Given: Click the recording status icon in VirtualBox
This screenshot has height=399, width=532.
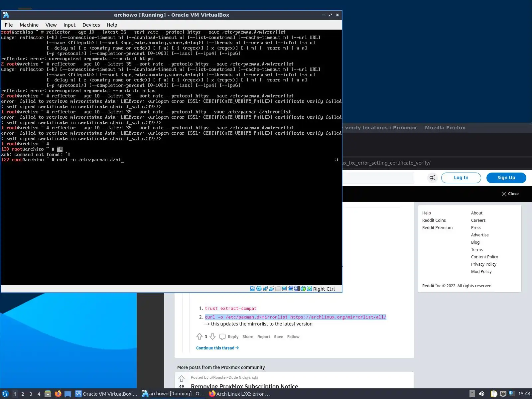Looking at the screenshot, I should point(290,289).
